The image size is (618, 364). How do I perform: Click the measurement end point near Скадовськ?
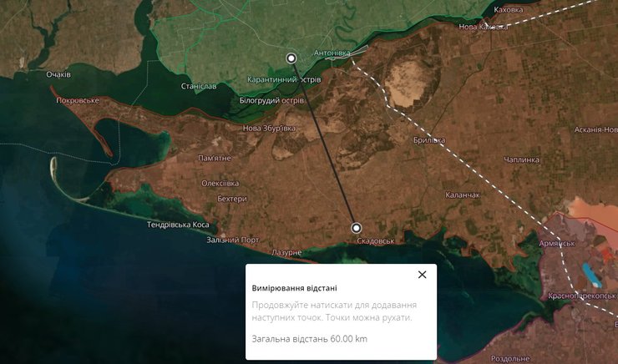click(357, 228)
